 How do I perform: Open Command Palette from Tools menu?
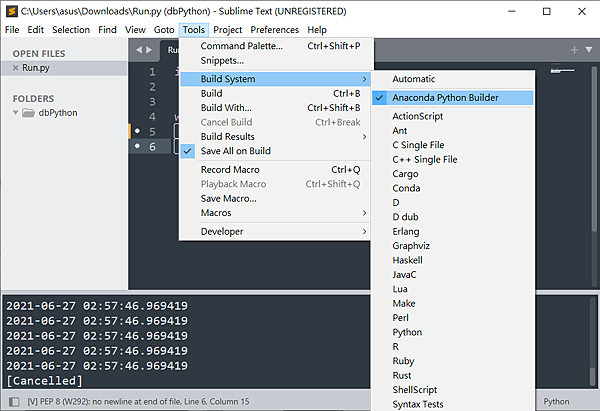[274, 46]
